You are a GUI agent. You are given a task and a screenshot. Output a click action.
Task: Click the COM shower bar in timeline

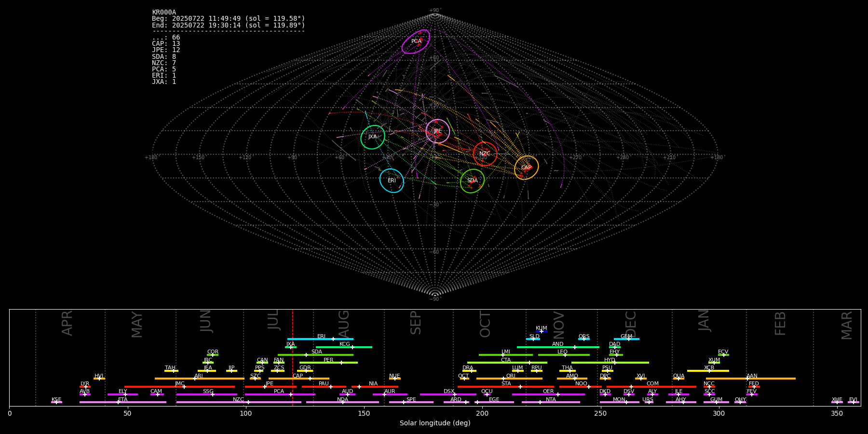(x=651, y=387)
